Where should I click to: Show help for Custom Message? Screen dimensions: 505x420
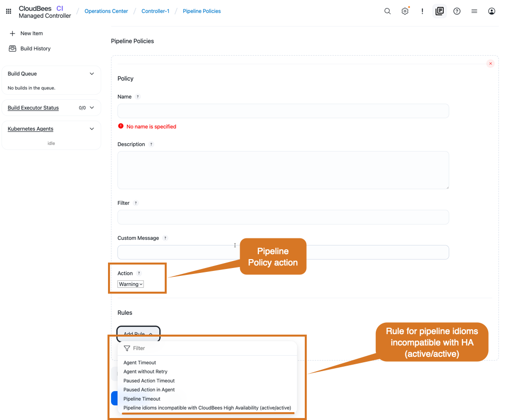click(x=165, y=238)
